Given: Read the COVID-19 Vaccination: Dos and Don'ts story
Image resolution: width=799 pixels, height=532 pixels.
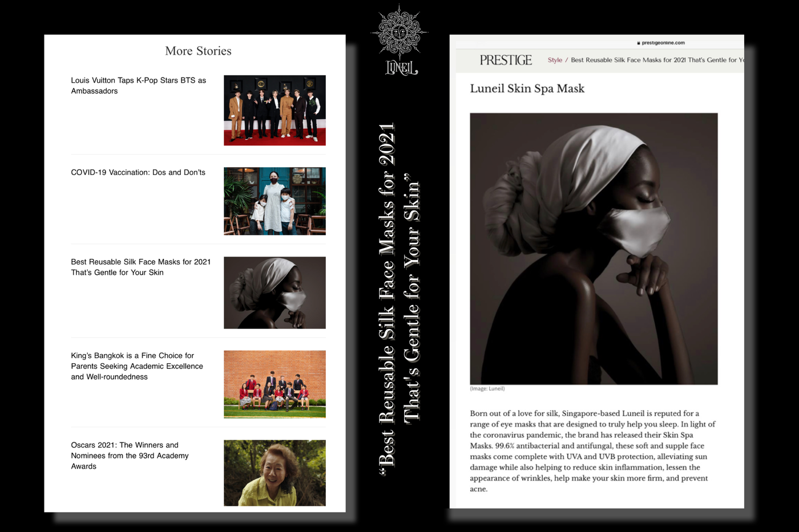Looking at the screenshot, I should click(x=138, y=172).
